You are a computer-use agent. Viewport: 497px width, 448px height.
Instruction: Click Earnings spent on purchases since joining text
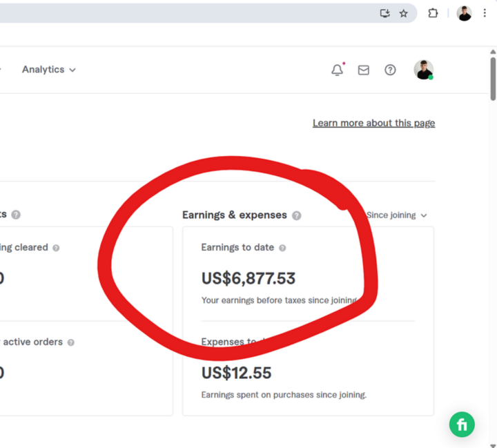[x=284, y=395]
